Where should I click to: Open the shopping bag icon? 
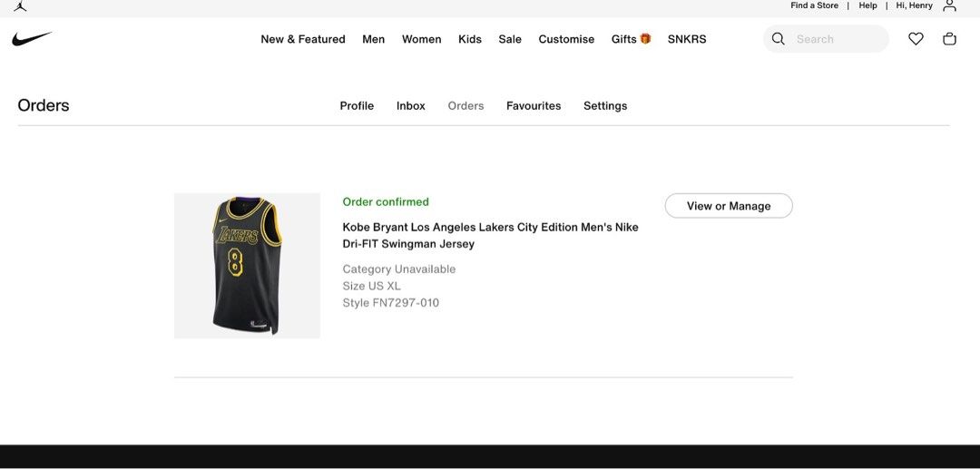pyautogui.click(x=949, y=39)
